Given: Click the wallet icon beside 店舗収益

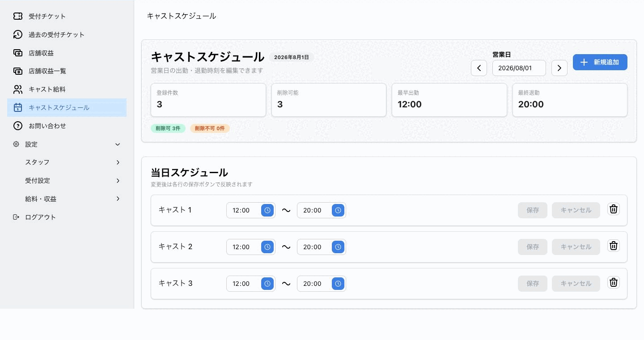Looking at the screenshot, I should [18, 53].
